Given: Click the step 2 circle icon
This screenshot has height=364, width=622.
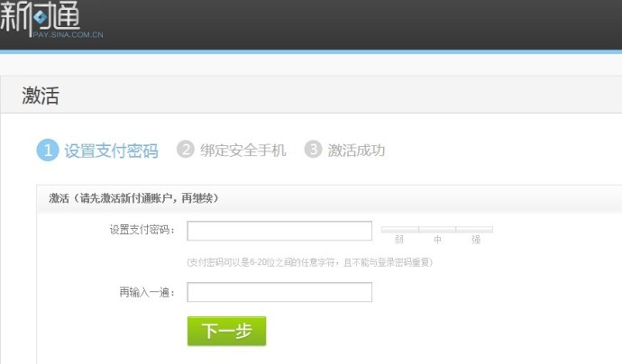Looking at the screenshot, I should (x=186, y=150).
